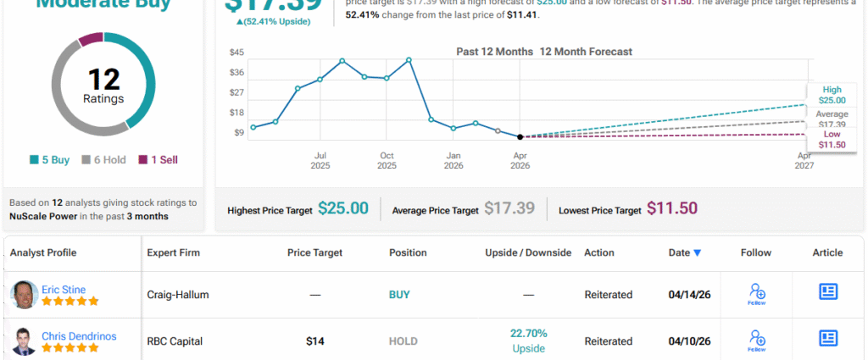The height and width of the screenshot is (360, 868).
Task: Click the black April 2026 chart point
Action: click(x=520, y=136)
